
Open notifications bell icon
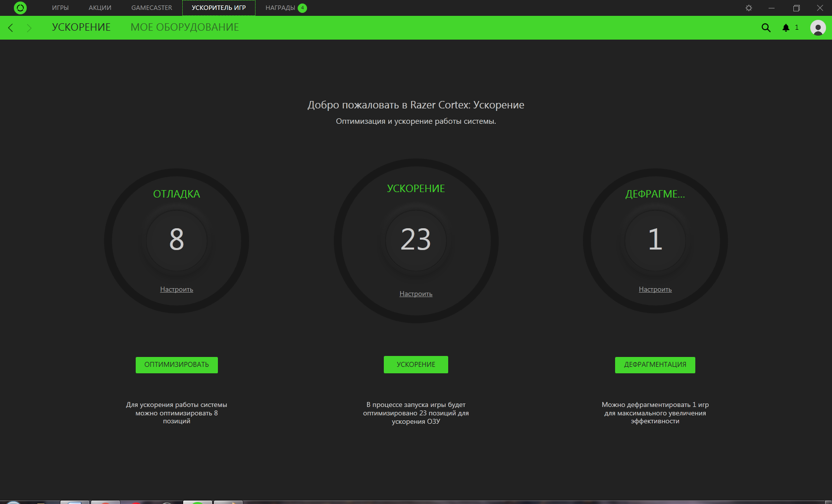[x=786, y=28]
